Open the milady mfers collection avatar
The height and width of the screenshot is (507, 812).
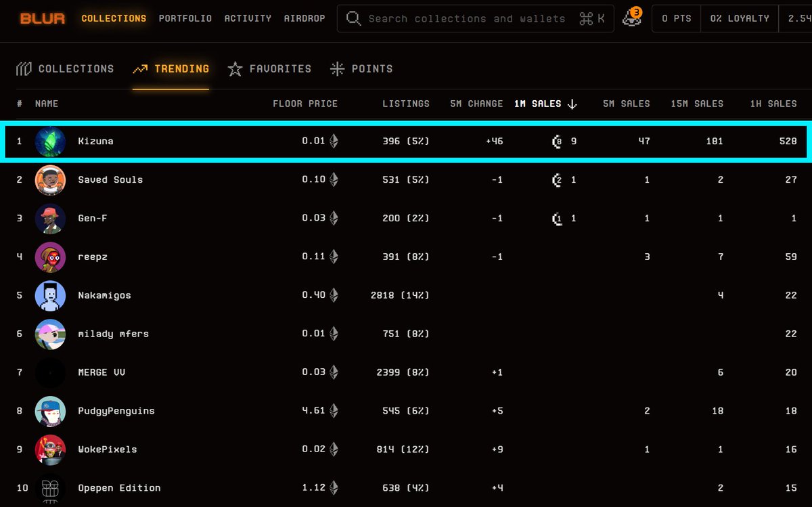pos(50,334)
